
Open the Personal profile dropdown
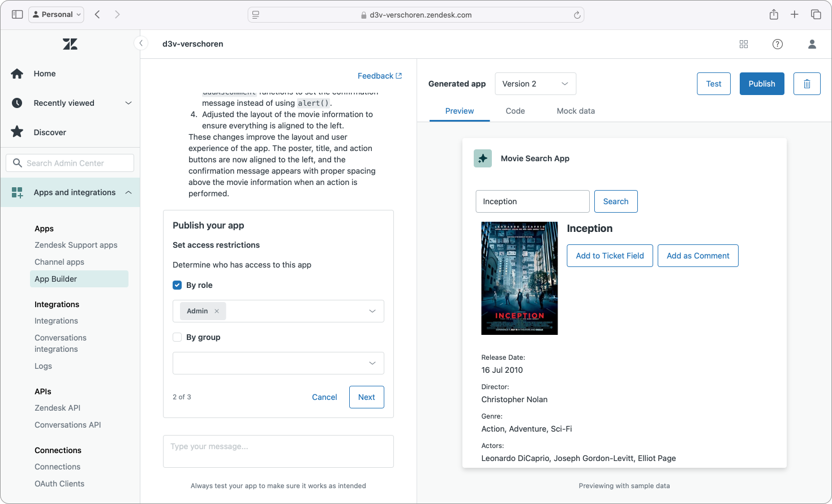[56, 14]
